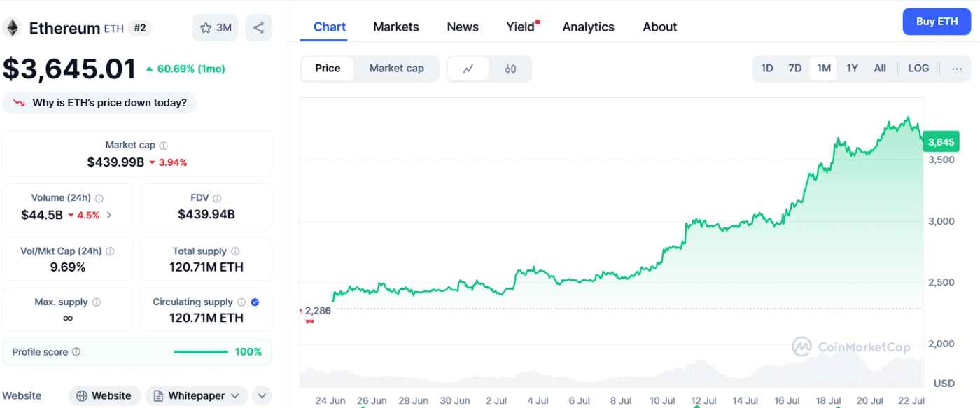Open the Yield tab

[x=521, y=27]
